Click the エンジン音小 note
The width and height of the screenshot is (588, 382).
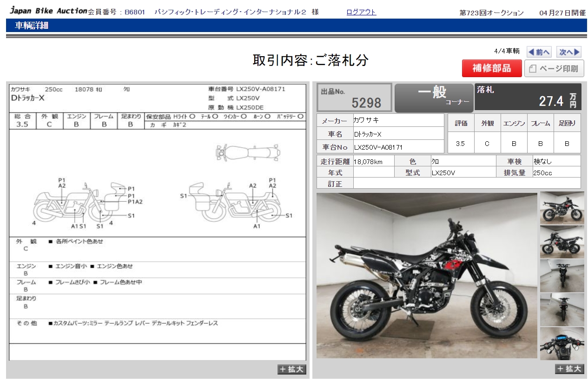(71, 266)
